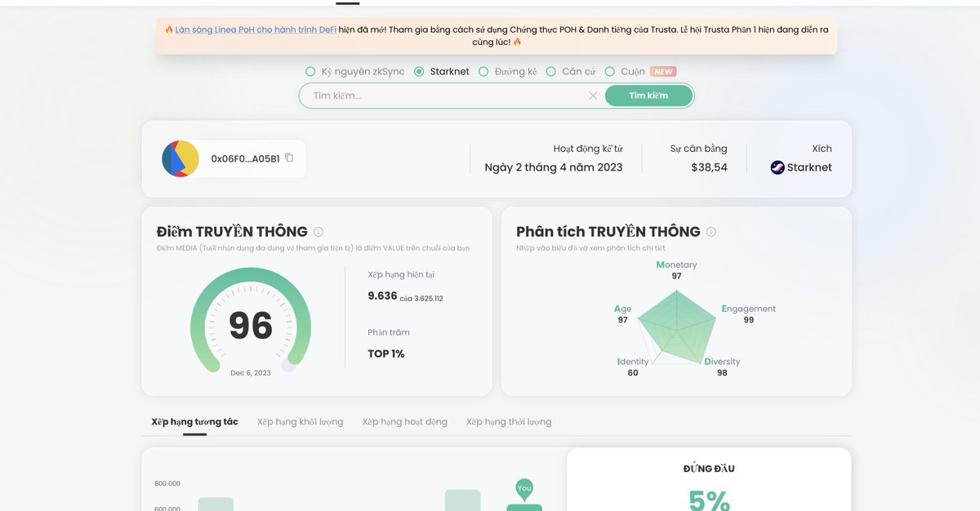Click the ĐỨNG ĐẦU heading
This screenshot has height=511, width=980.
point(709,469)
